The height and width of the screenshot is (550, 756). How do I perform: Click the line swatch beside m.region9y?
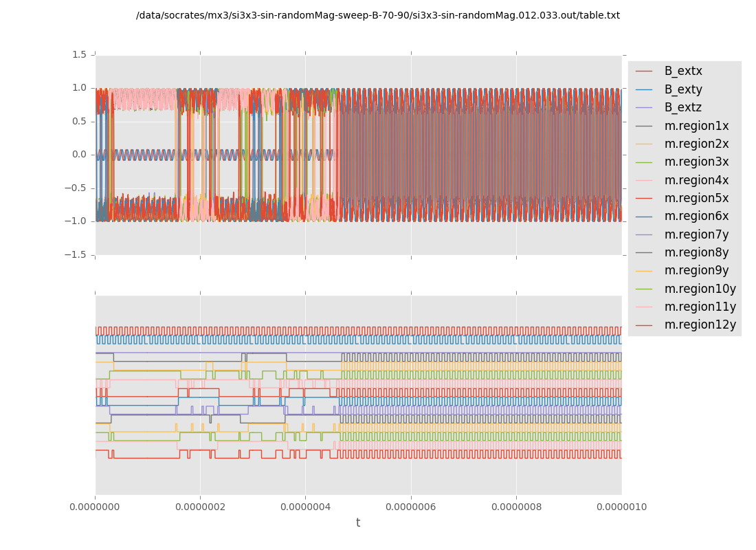[644, 271]
